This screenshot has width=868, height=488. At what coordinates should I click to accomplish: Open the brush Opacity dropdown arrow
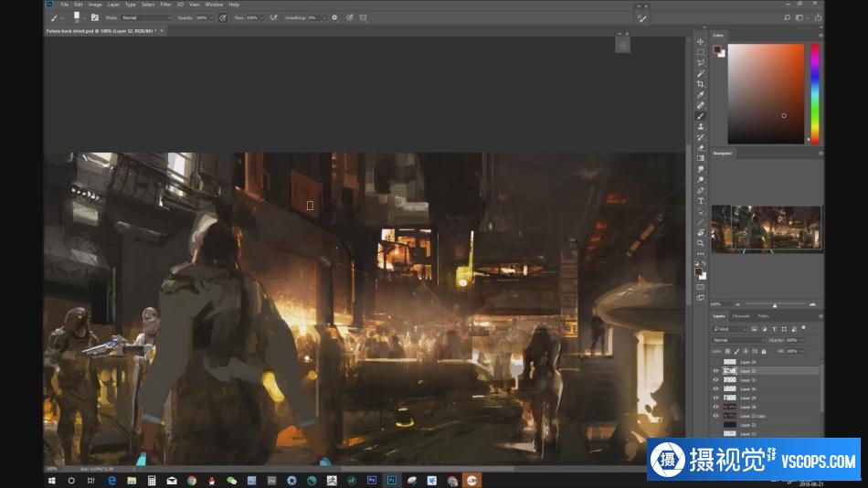(211, 17)
